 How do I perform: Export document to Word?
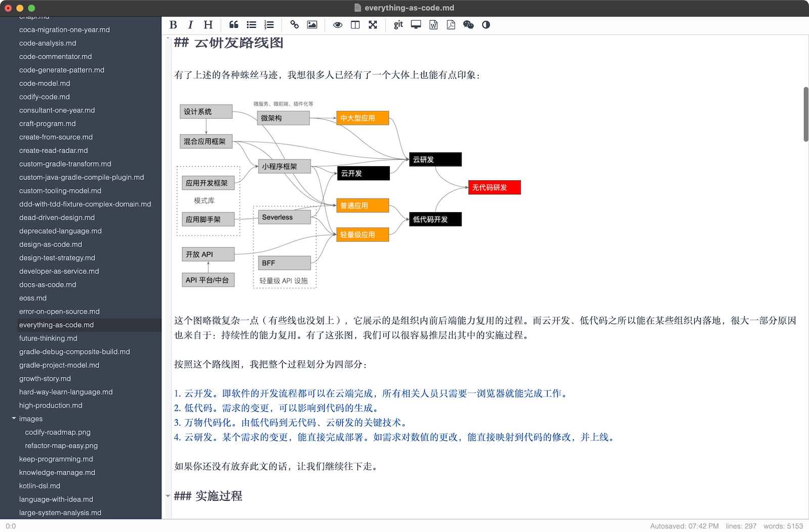[433, 24]
